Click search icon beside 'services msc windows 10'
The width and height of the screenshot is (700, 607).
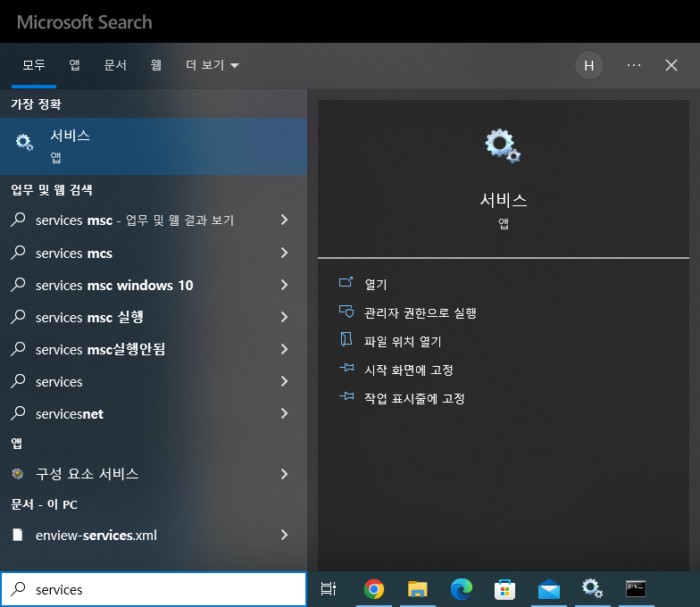click(x=18, y=285)
